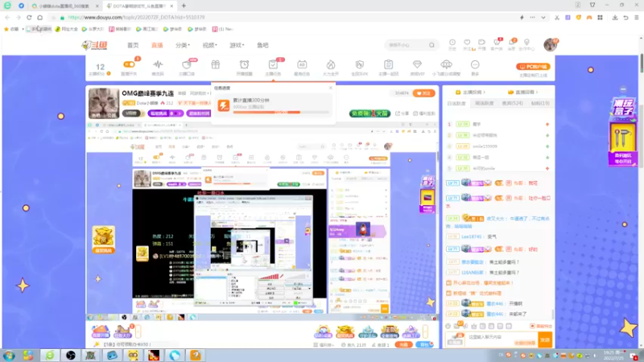Click the 潮玩盒子 side banner
The height and width of the screenshot is (362, 644).
tap(622, 130)
